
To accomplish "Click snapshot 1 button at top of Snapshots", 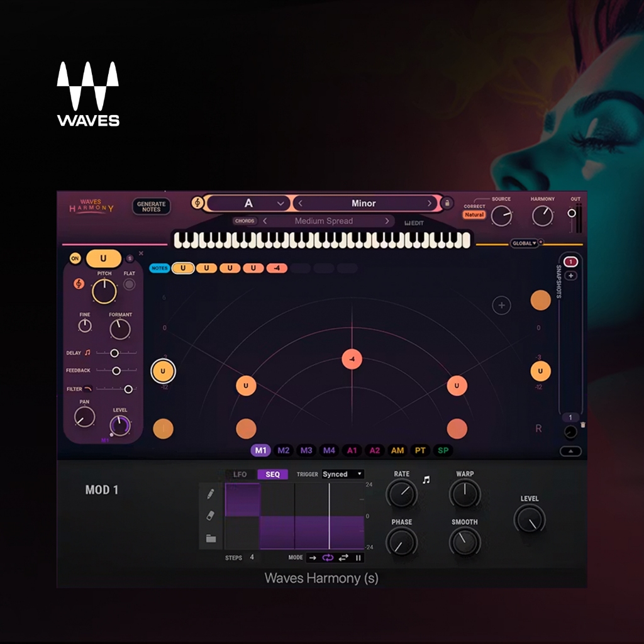I will pyautogui.click(x=570, y=262).
